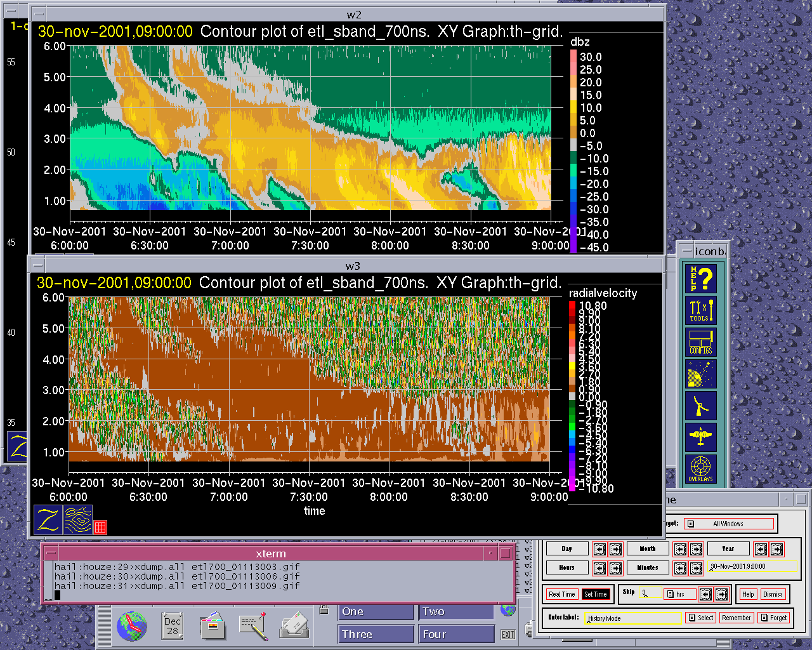
Task: Switch to workspace One
Action: pyautogui.click(x=376, y=612)
